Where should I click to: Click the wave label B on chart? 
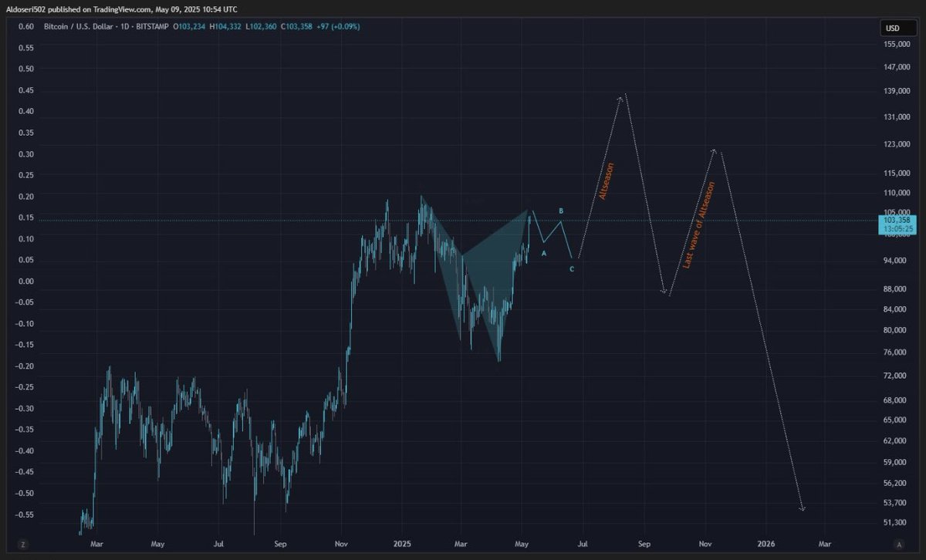(x=561, y=211)
